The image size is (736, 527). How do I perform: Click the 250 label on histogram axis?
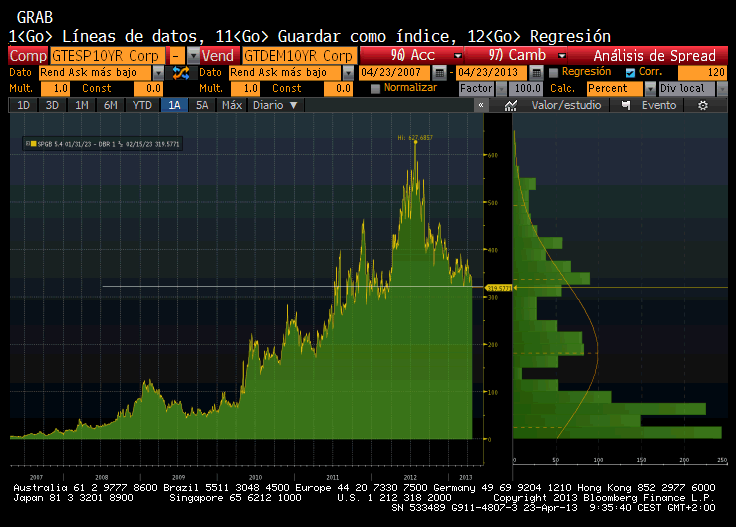coord(722,460)
